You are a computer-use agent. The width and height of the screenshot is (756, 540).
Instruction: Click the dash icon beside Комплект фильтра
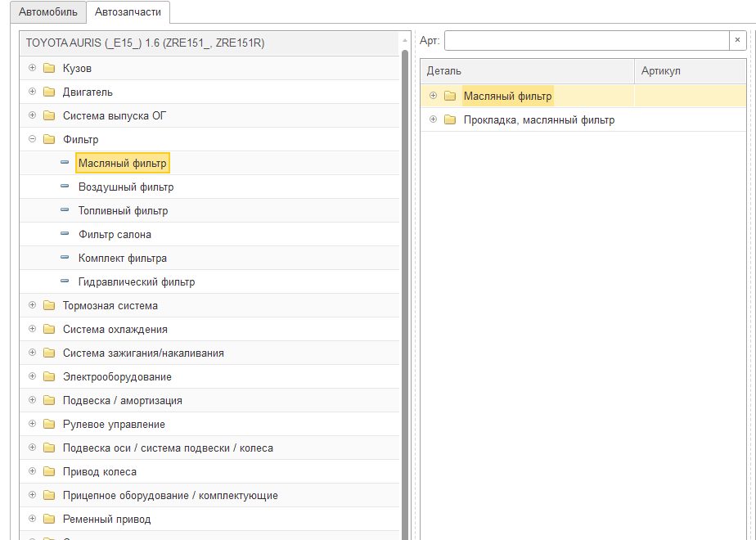point(65,258)
